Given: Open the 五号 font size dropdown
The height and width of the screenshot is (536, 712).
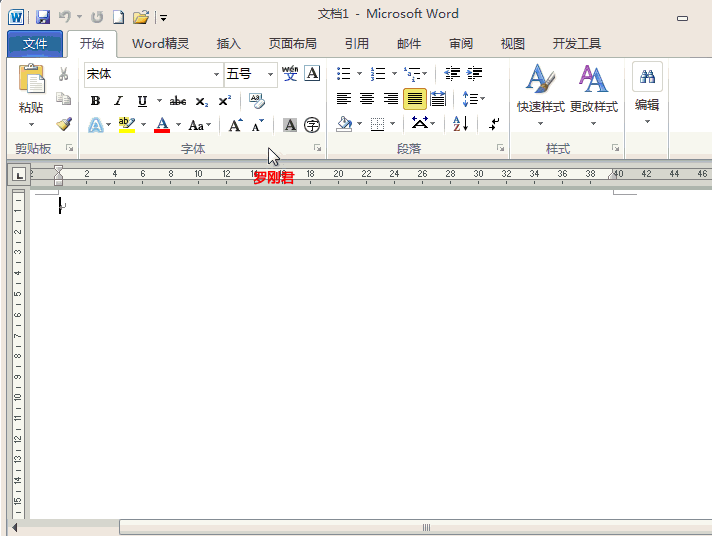Looking at the screenshot, I should click(270, 74).
